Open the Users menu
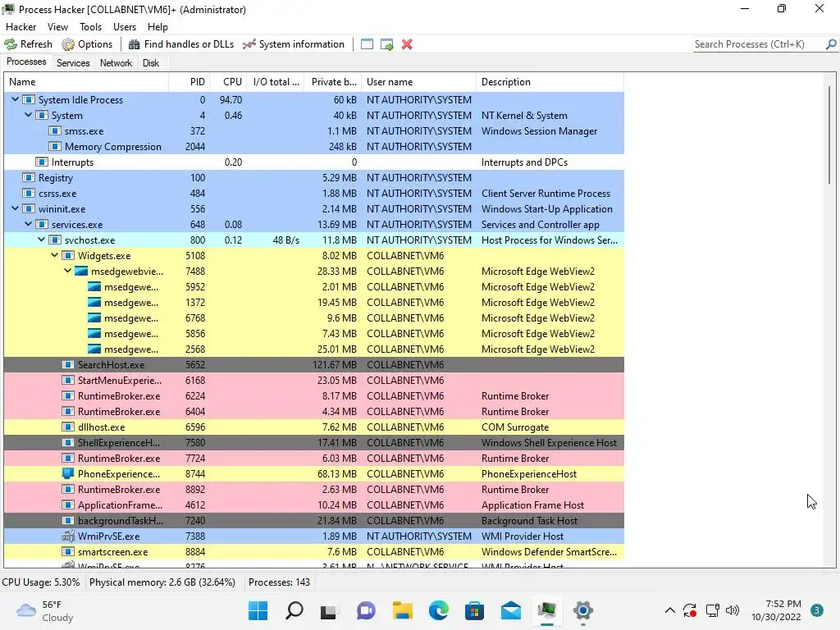The height and width of the screenshot is (630, 840). click(125, 27)
